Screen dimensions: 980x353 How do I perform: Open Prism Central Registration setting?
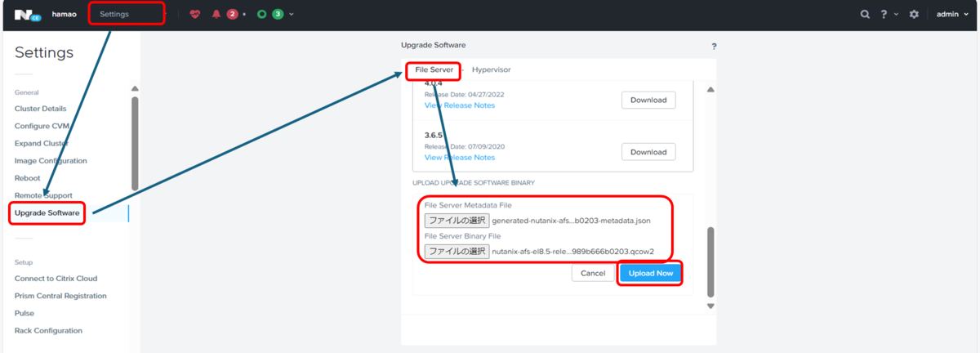click(x=60, y=296)
